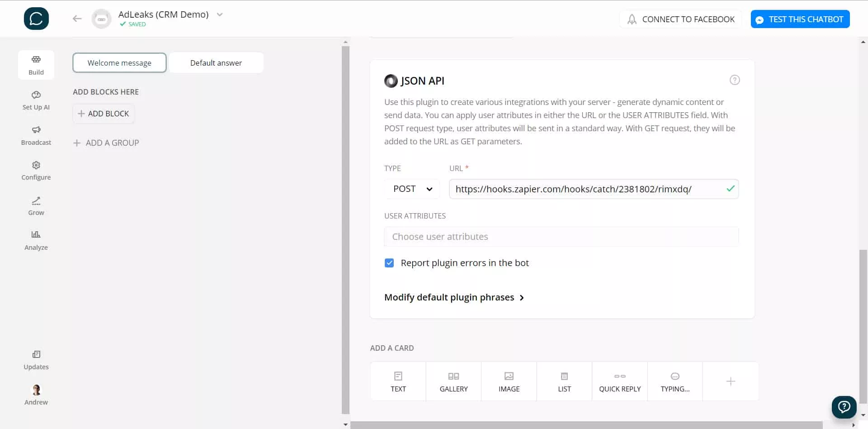This screenshot has height=429, width=868.
Task: Open the Choose user attributes field
Action: 561,237
